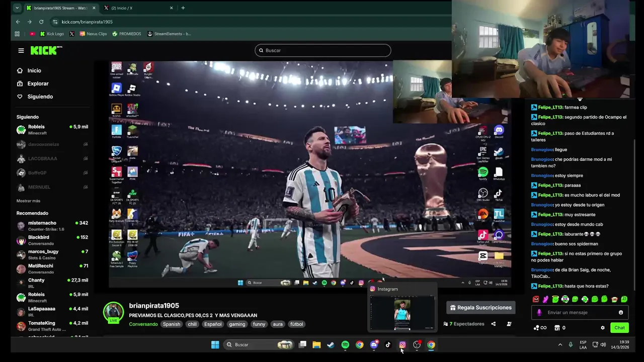
Task: Click the Conversando category link
Action: point(143,324)
